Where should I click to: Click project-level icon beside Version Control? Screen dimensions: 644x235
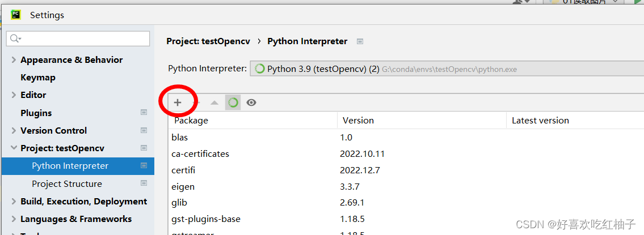click(144, 130)
